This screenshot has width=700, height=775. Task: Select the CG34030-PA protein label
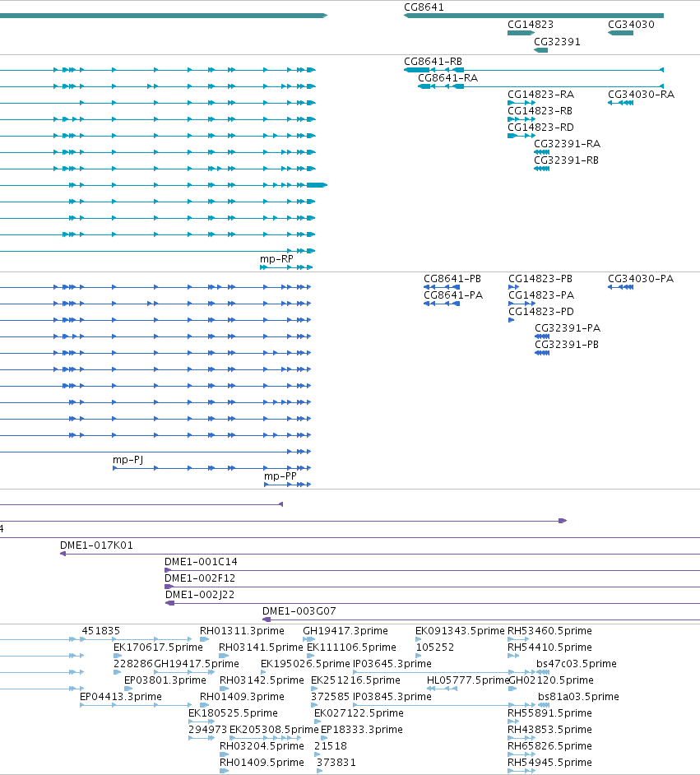(x=641, y=279)
